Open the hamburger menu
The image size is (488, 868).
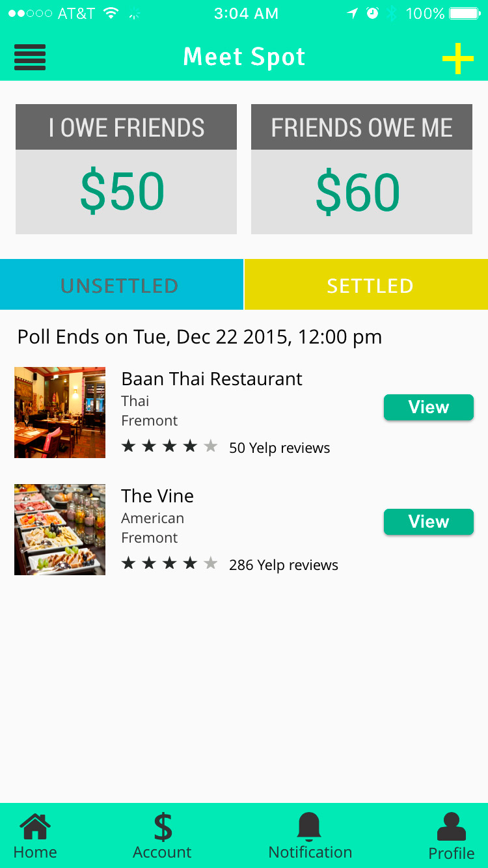point(30,57)
